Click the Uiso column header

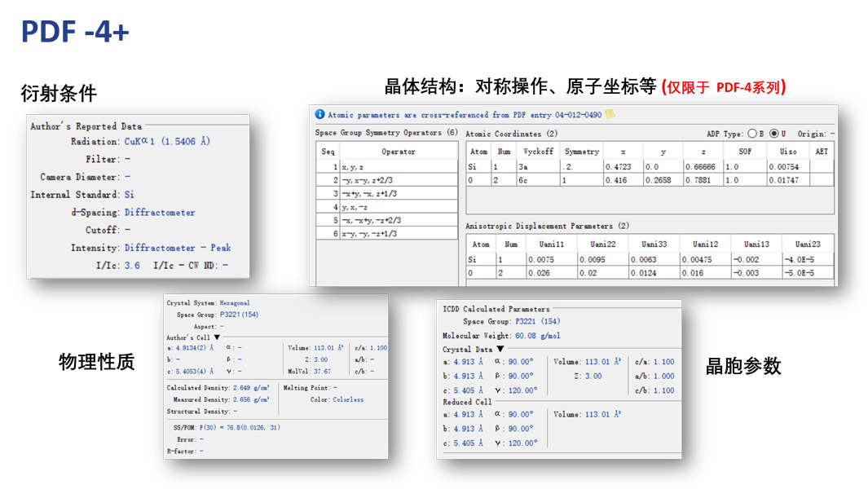pos(788,152)
